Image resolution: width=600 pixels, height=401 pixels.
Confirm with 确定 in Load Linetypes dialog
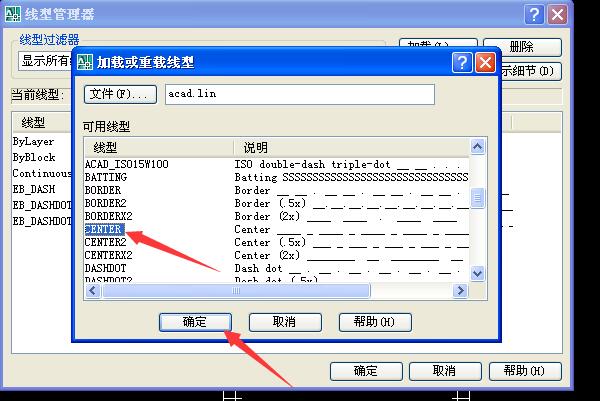(x=195, y=322)
